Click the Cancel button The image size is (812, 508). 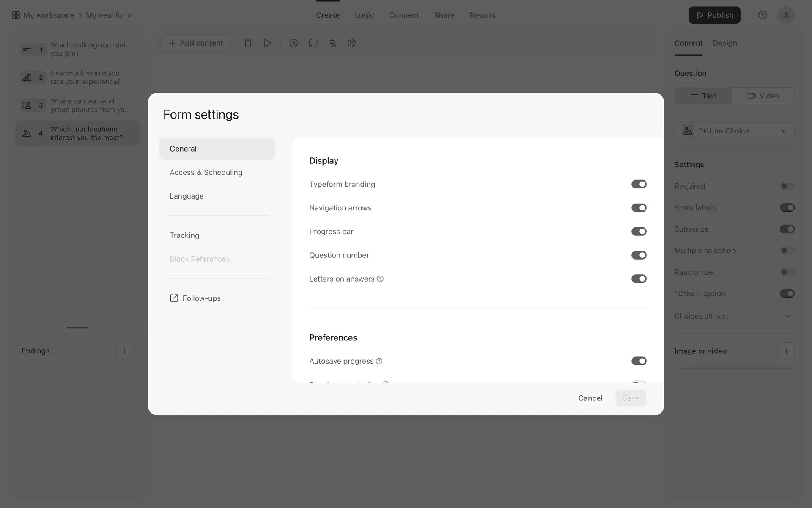coord(590,398)
